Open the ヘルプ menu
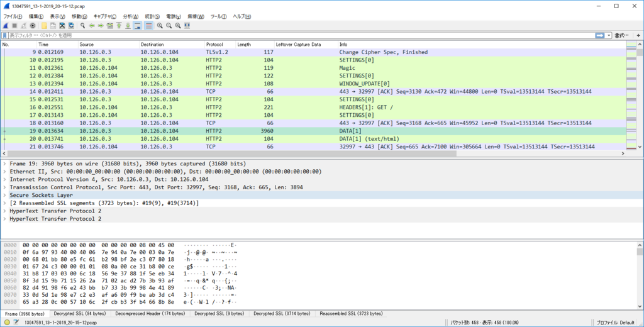This screenshot has height=327, width=644. click(x=242, y=16)
